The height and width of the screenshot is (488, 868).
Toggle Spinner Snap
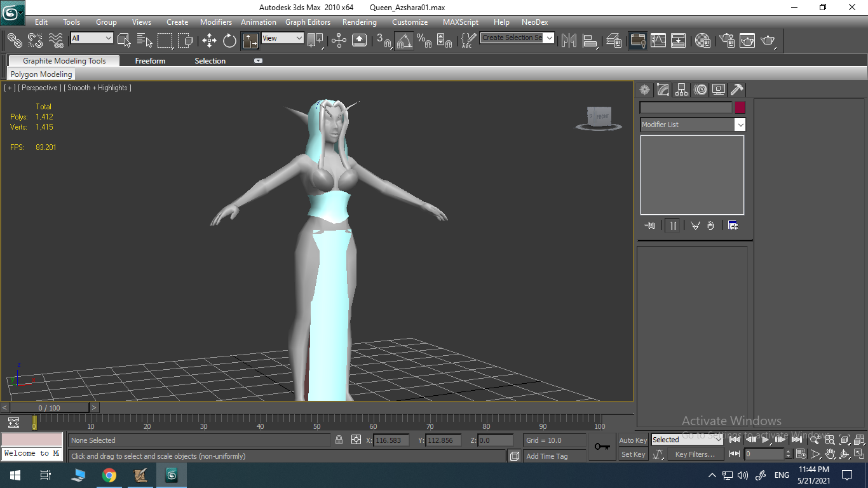click(445, 40)
